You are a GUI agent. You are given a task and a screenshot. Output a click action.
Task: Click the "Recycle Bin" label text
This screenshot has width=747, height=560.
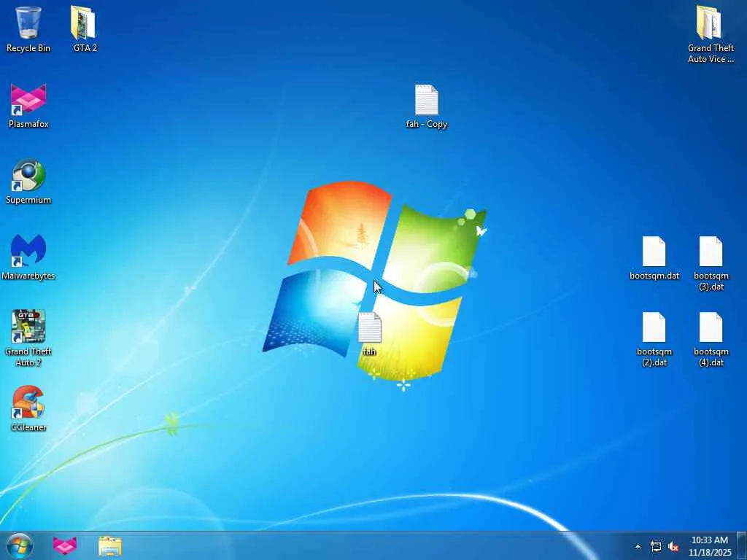coord(28,48)
